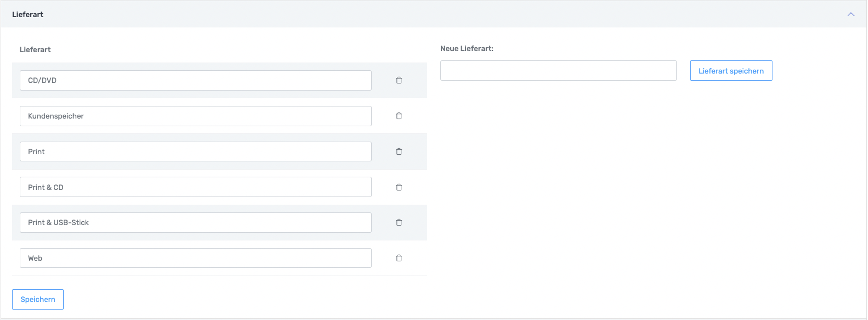This screenshot has width=868, height=320.
Task: Click the Lieferart speichern button
Action: pyautogui.click(x=731, y=71)
